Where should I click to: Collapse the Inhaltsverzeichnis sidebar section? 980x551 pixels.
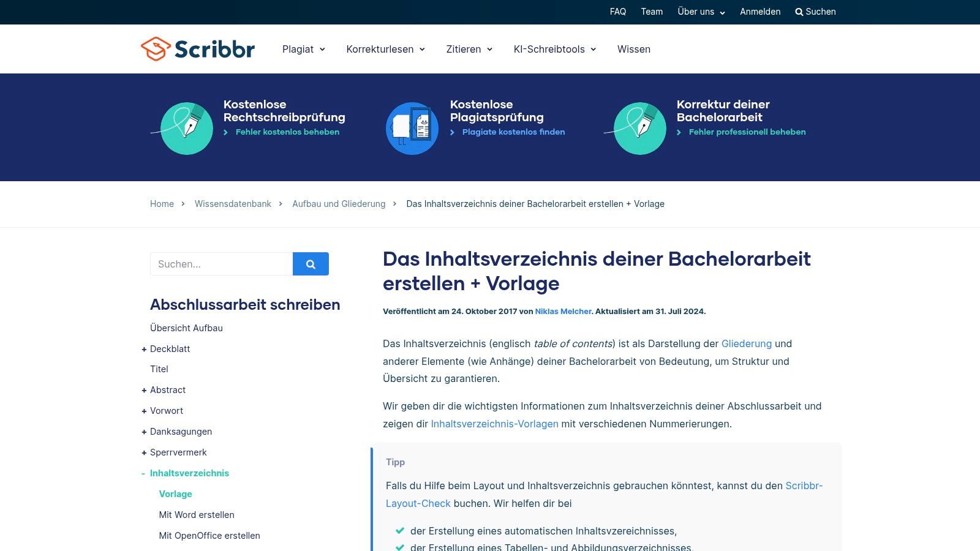(x=144, y=473)
